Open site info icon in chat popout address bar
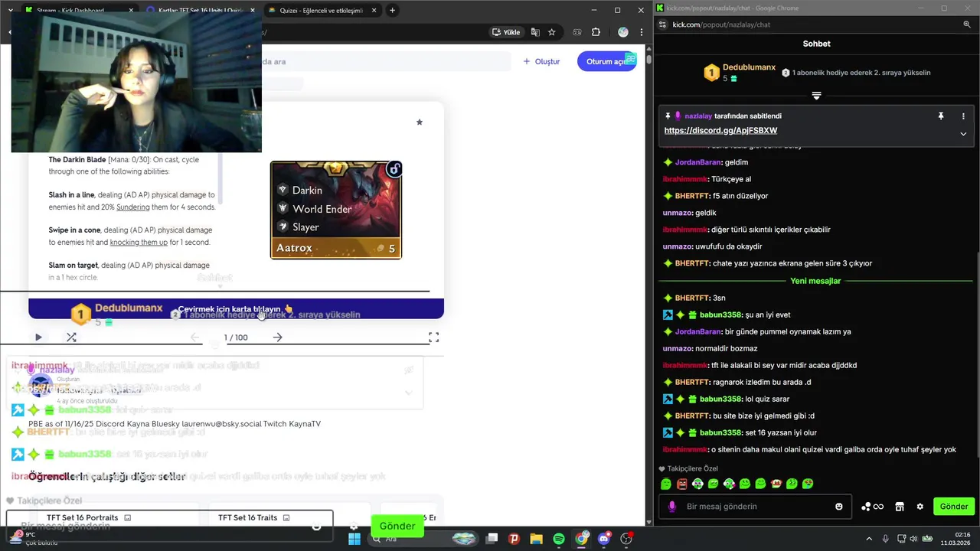The width and height of the screenshot is (980, 551). 662,24
